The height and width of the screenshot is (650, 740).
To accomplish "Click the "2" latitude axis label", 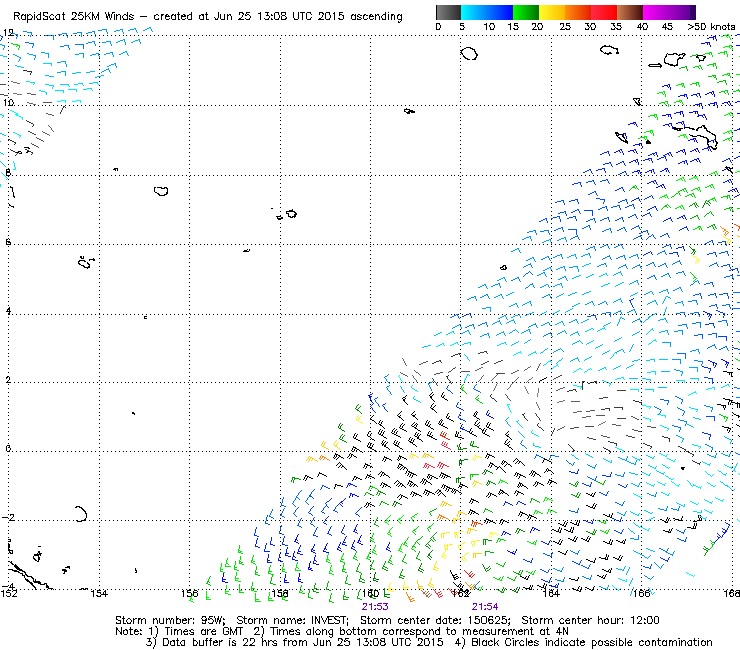I will click(x=8, y=380).
